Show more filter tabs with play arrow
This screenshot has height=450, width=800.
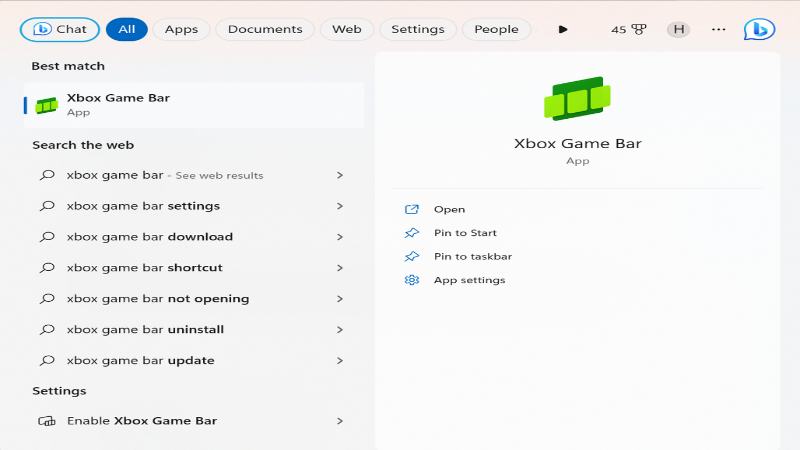pos(563,30)
